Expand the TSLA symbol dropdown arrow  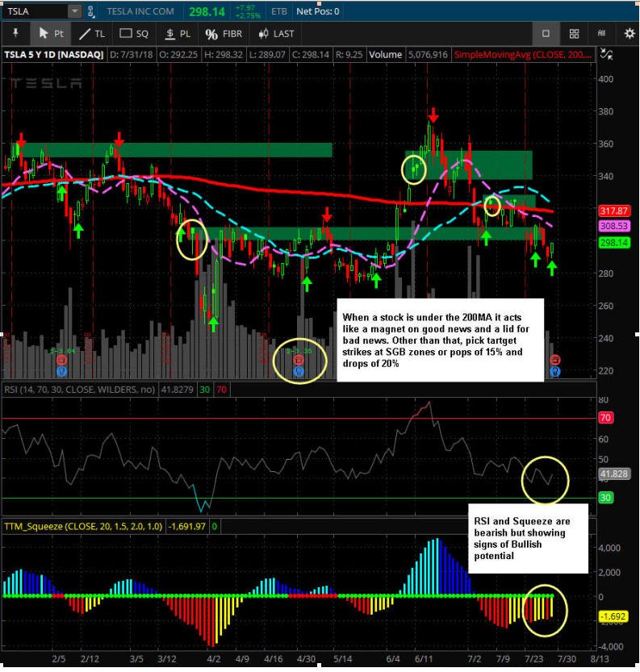[x=74, y=11]
